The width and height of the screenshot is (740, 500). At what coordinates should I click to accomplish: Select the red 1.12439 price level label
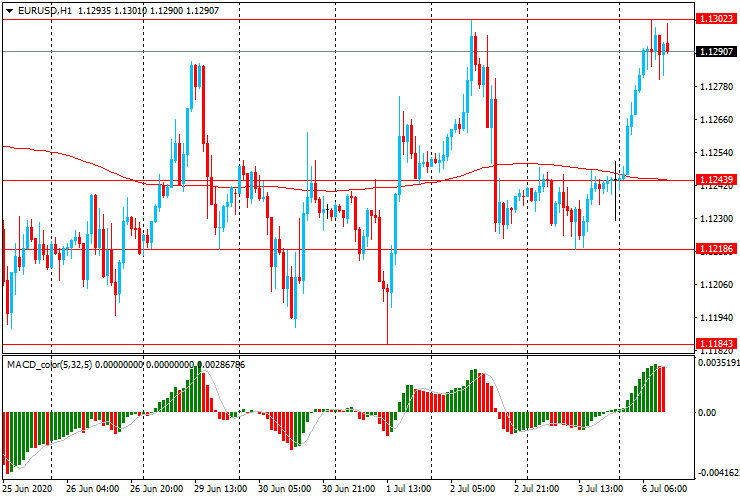coord(714,180)
